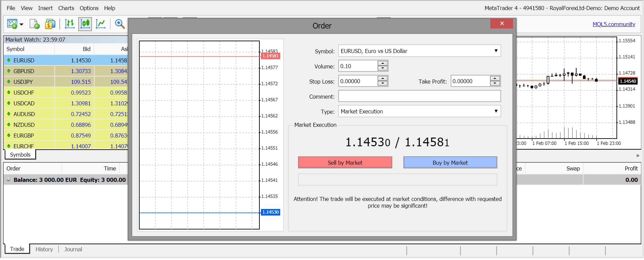
Task: Click the Balance summary row
Action: 66,180
